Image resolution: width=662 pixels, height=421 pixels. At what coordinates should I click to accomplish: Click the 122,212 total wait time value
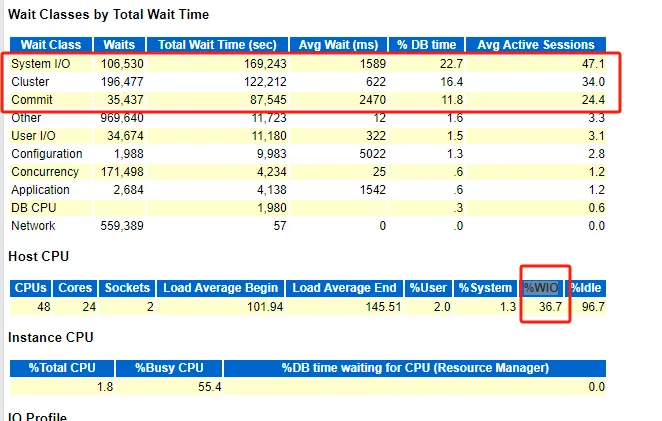(x=265, y=81)
